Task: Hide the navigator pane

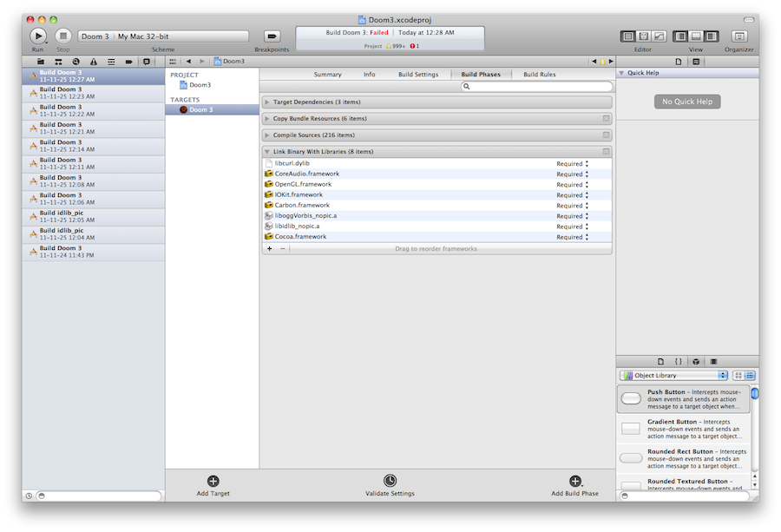Action: [x=680, y=36]
